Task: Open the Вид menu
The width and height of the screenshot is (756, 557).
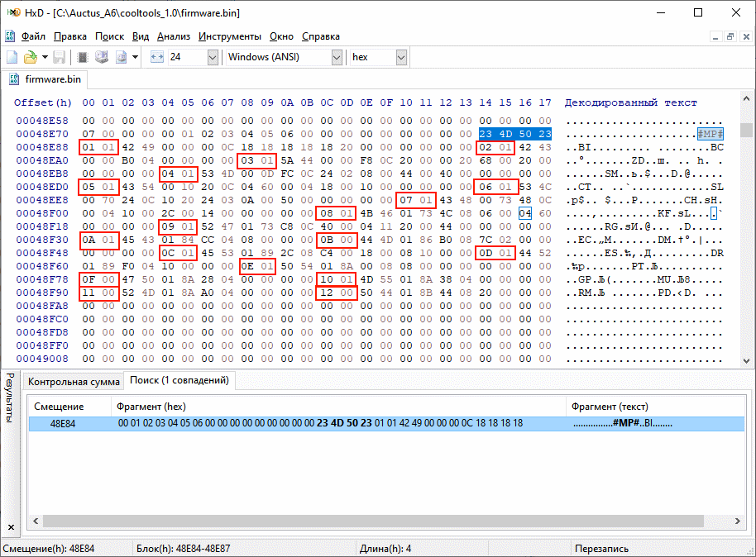Action: point(141,36)
